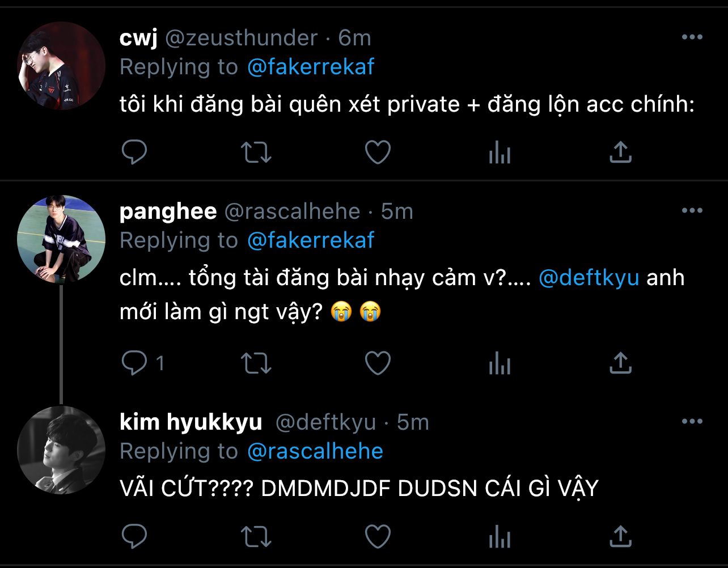
Task: Open @fakerrekaf link under cwj's name
Action: [x=311, y=67]
